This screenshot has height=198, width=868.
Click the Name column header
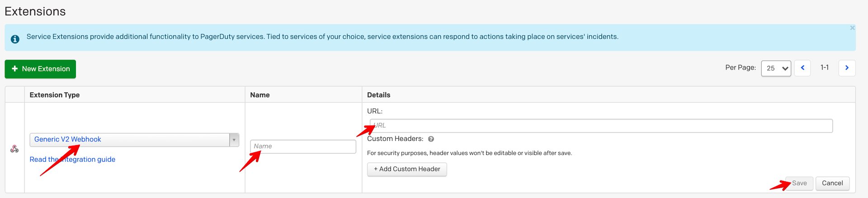click(260, 95)
